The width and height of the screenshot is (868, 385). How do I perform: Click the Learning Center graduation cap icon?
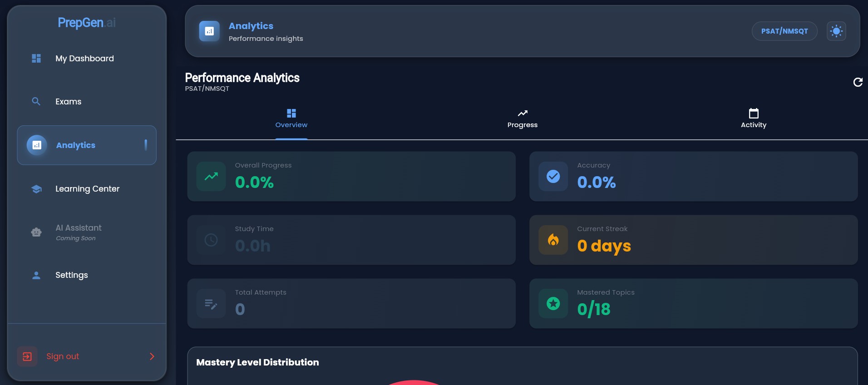[36, 189]
